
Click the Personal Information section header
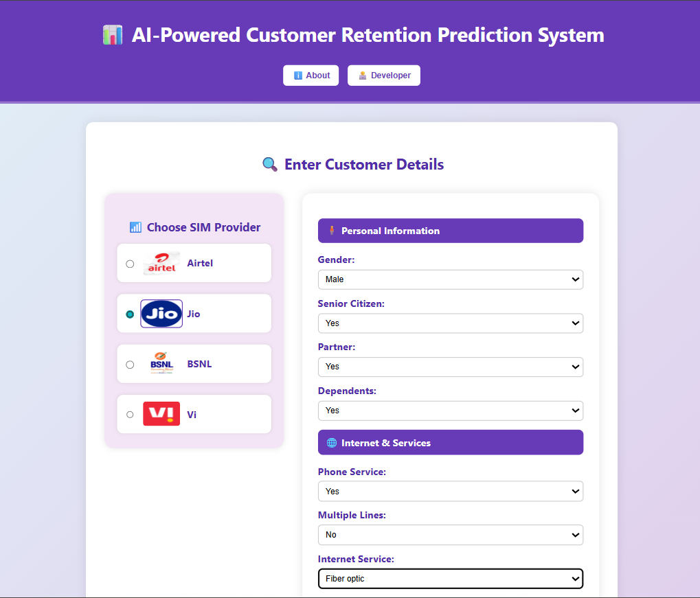click(450, 231)
